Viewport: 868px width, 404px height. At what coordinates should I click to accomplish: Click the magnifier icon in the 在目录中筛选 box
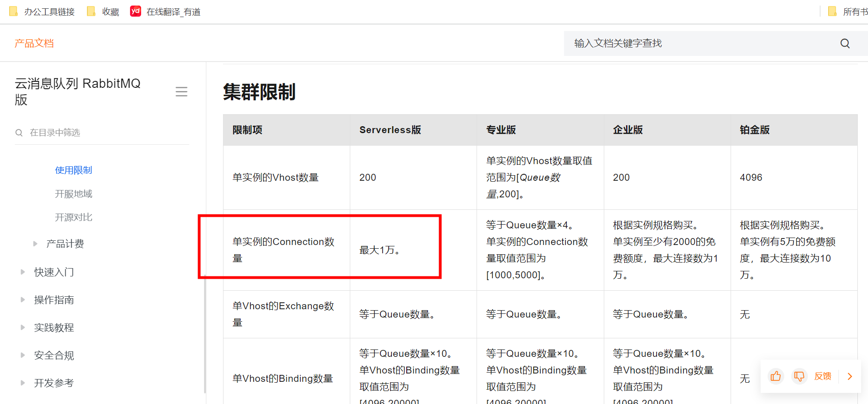coord(19,133)
